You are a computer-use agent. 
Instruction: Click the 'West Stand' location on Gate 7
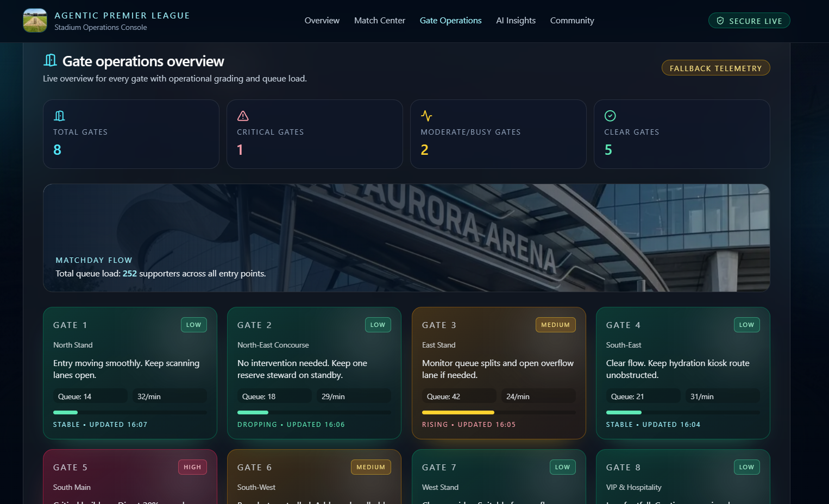pos(440,487)
